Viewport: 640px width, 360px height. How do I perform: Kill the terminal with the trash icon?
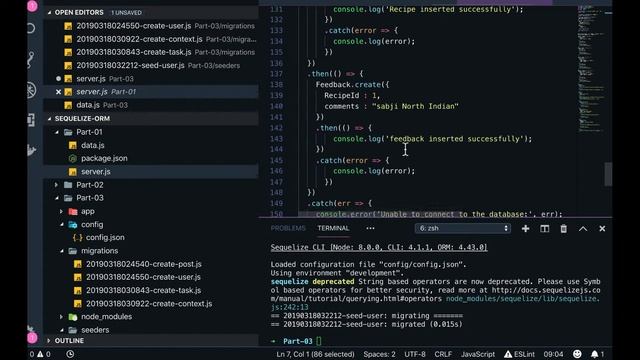coord(563,229)
